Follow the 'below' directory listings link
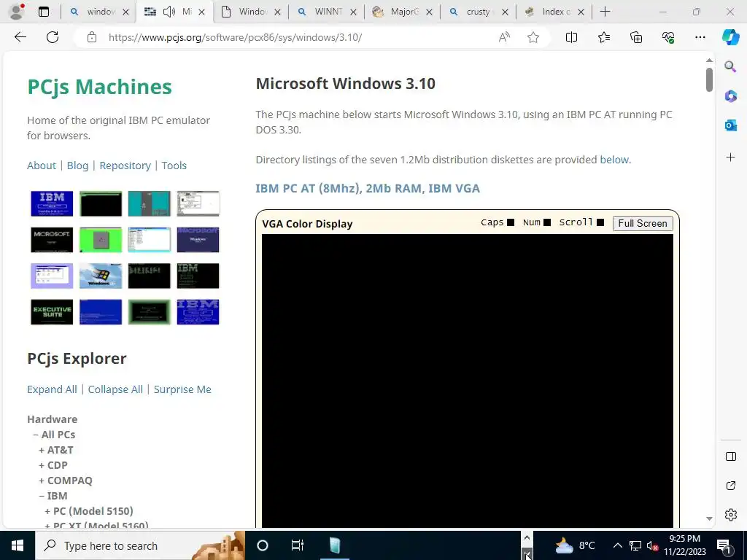The width and height of the screenshot is (747, 560). click(x=614, y=160)
